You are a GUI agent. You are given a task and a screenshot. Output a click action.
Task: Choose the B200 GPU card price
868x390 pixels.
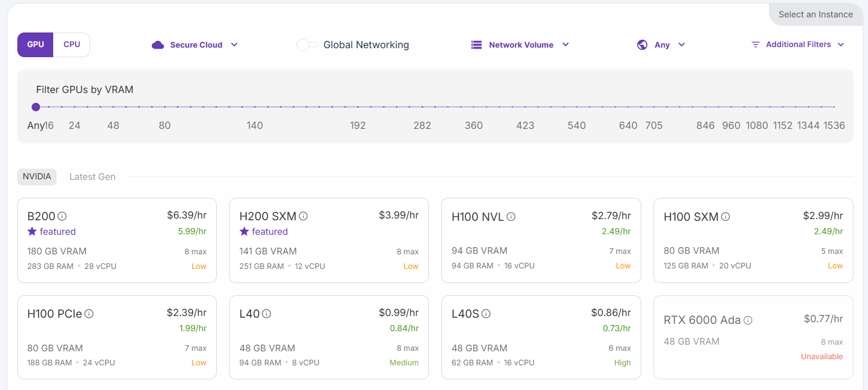coord(186,215)
